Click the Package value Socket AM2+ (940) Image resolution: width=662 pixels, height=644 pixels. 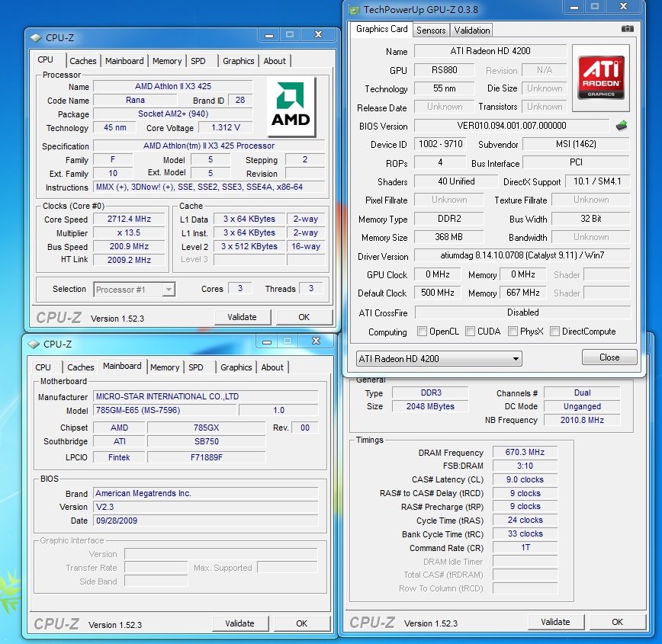click(x=172, y=114)
